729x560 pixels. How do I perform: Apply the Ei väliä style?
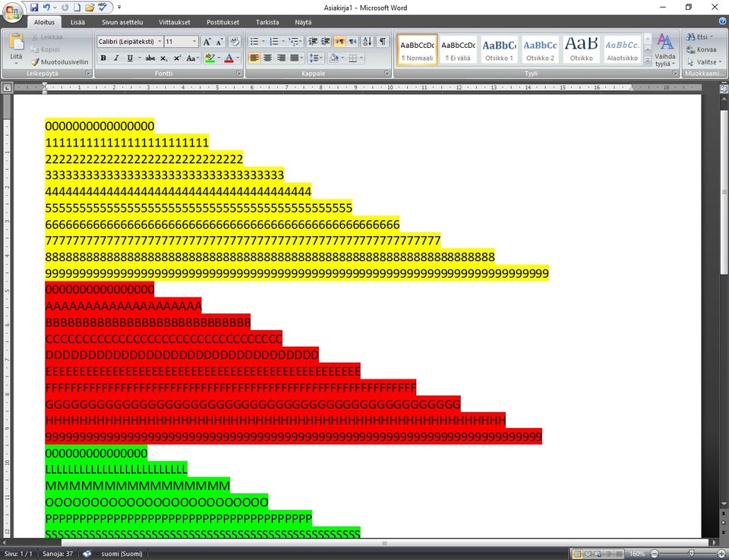458,49
